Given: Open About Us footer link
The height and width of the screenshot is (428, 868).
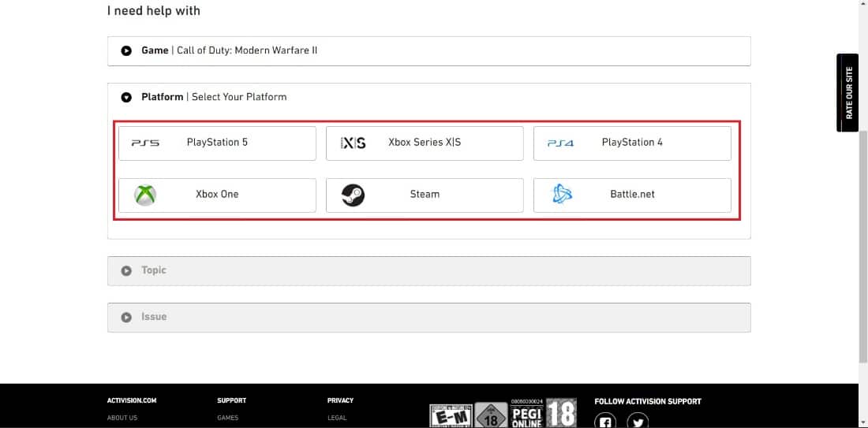Looking at the screenshot, I should (122, 418).
